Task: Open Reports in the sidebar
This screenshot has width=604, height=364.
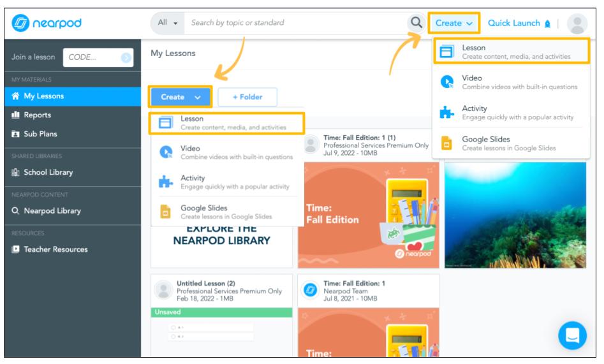Action: tap(38, 115)
